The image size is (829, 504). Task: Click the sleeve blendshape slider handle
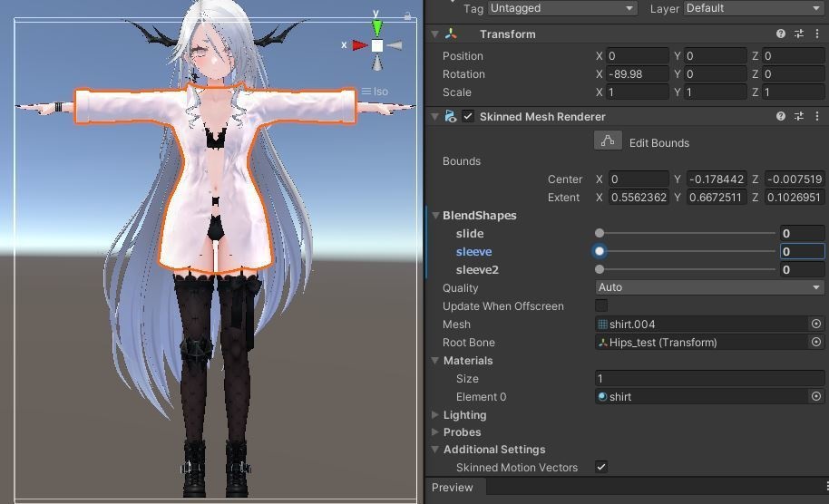coord(599,251)
